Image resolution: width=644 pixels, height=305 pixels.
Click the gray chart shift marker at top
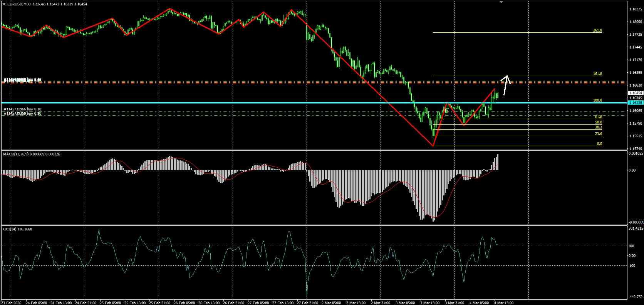click(x=501, y=2)
